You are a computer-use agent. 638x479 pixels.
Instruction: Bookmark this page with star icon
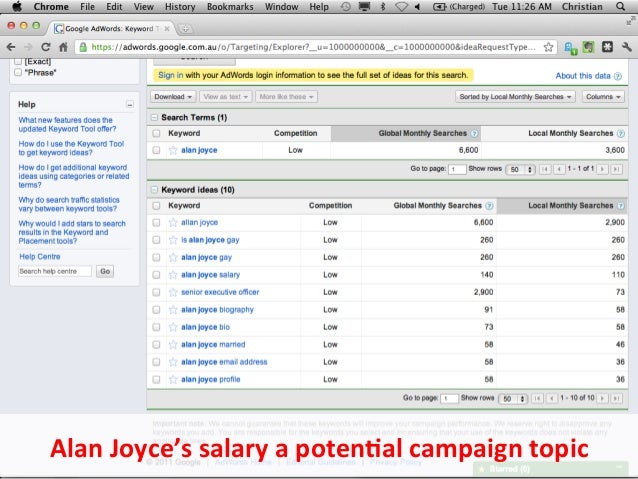coord(548,47)
